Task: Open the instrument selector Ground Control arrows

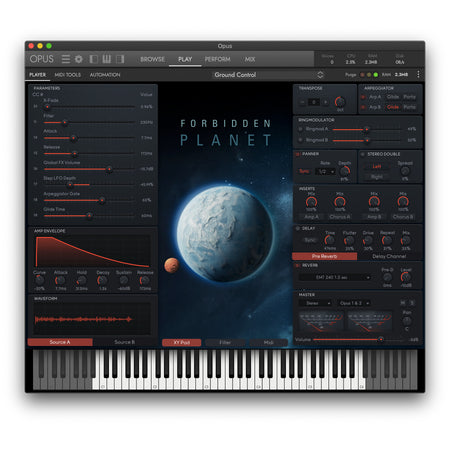Action: click(x=320, y=75)
